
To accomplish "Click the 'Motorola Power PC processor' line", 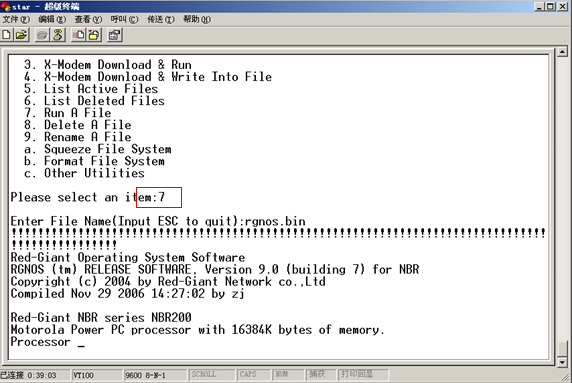I will click(x=197, y=330).
